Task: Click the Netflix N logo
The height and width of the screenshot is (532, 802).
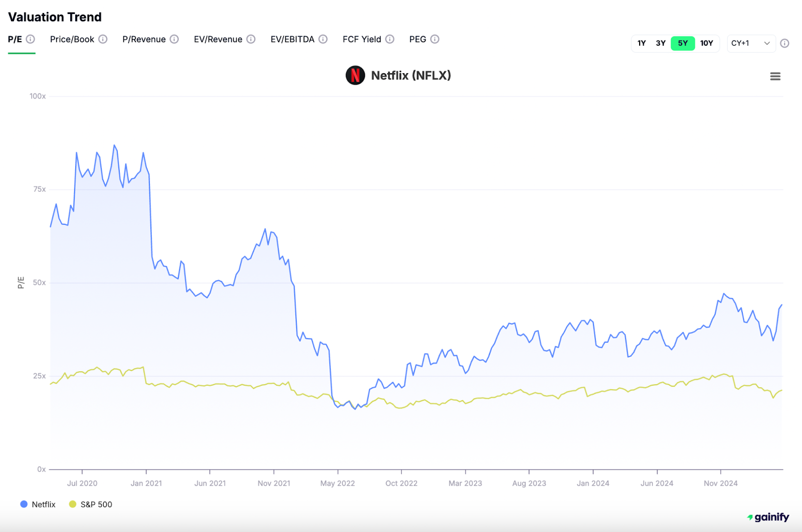Action: click(x=355, y=75)
